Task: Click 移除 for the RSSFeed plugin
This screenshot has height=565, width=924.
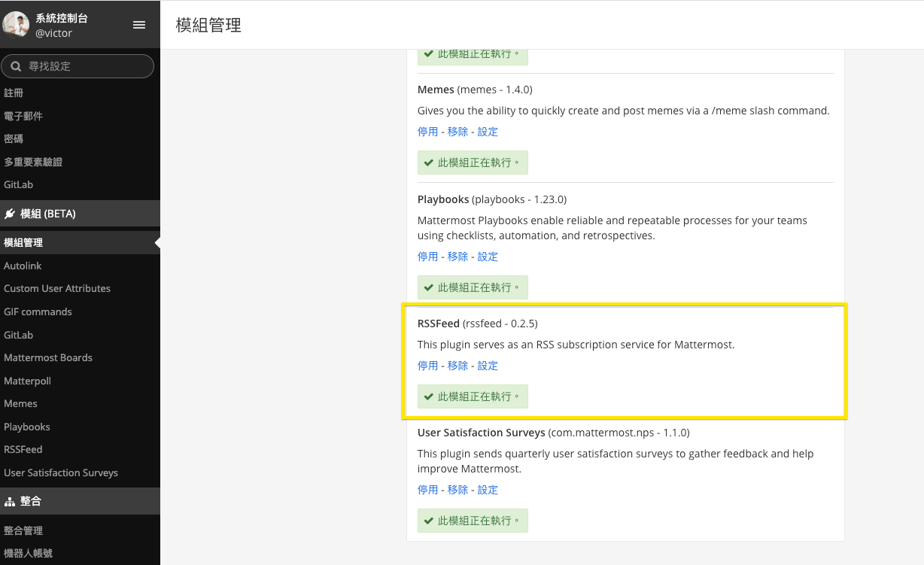Action: [457, 366]
